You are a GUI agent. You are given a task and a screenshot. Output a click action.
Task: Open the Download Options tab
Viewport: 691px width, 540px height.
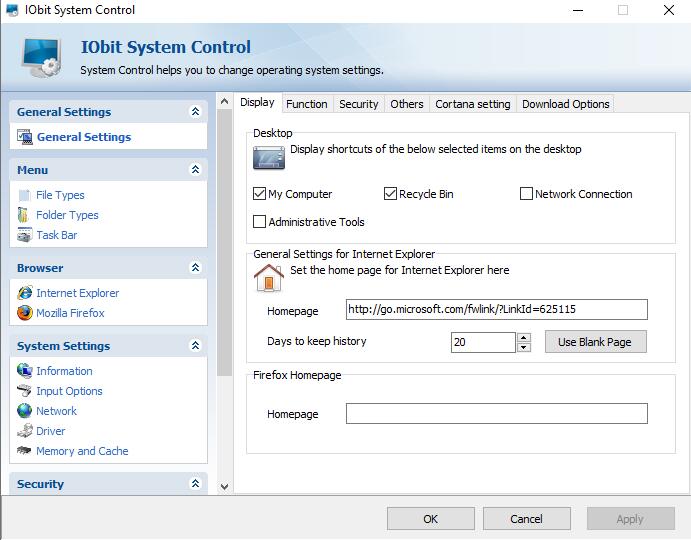click(565, 104)
